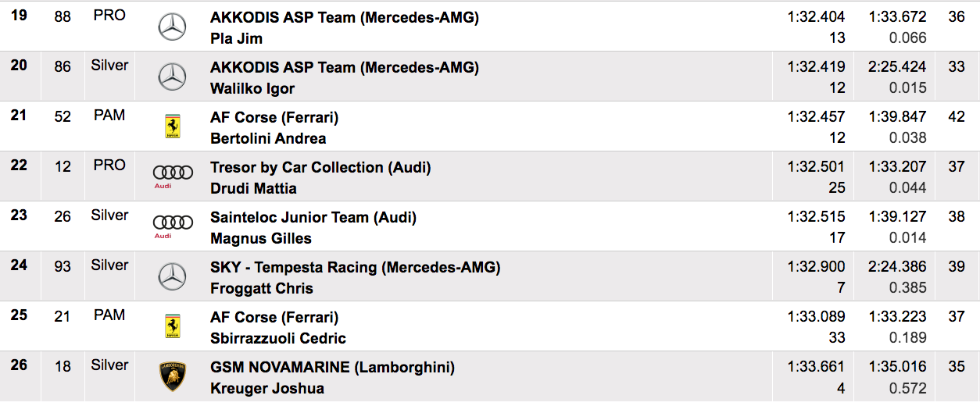Click best lap time 1:32.457

(x=817, y=117)
